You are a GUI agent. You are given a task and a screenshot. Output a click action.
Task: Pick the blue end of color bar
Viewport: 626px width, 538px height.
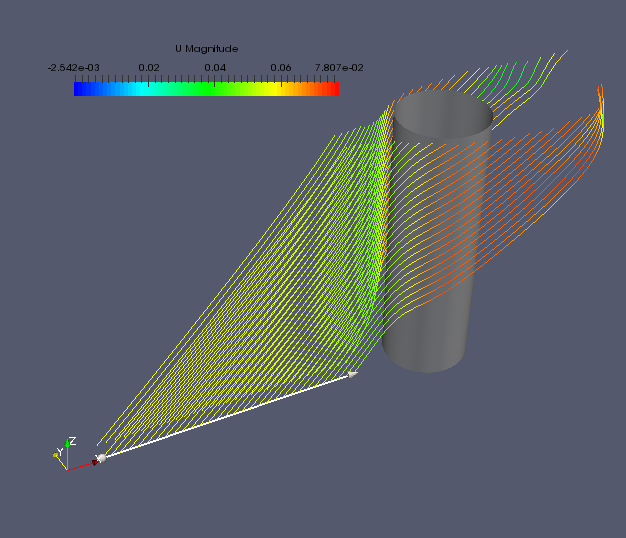click(x=82, y=88)
